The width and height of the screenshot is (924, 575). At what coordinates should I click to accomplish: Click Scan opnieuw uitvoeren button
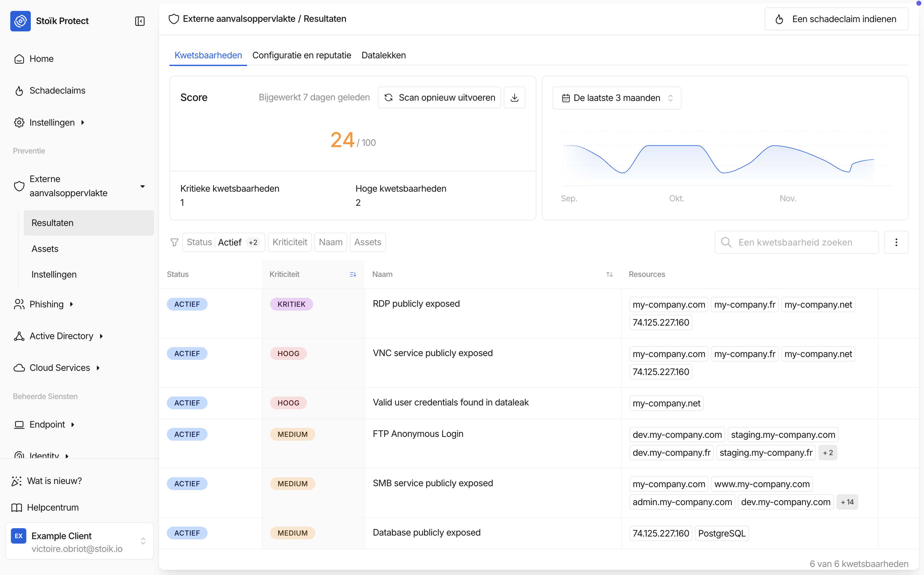(439, 98)
